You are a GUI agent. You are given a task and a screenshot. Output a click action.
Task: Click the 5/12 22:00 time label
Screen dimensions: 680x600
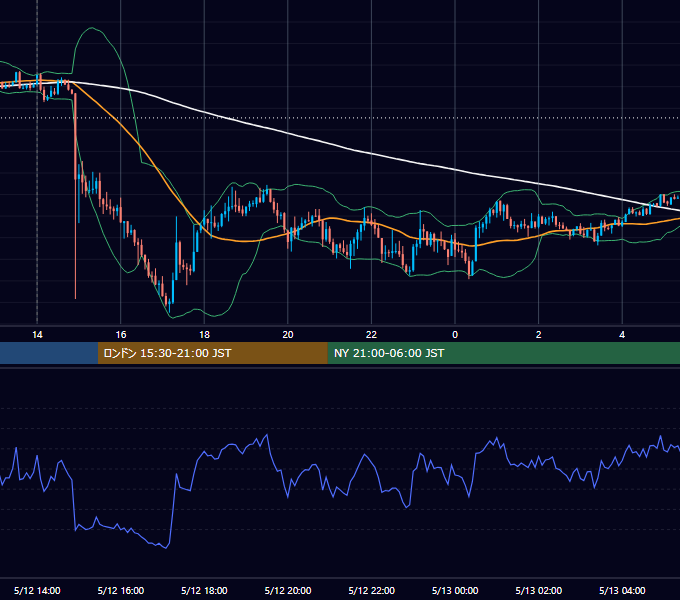(372, 590)
